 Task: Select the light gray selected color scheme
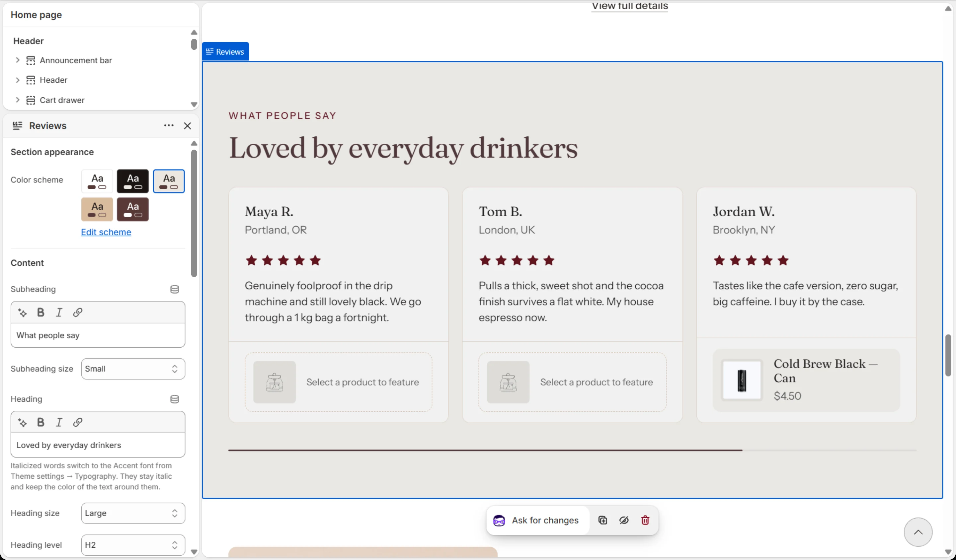pos(169,181)
